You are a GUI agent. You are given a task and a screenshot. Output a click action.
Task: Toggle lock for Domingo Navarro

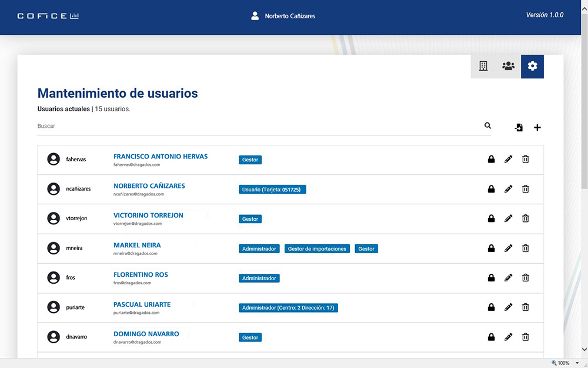pos(491,337)
